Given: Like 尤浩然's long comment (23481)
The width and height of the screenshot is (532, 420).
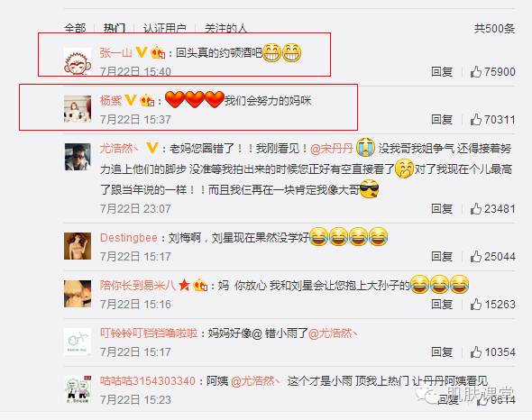Looking at the screenshot, I should pos(476,208).
